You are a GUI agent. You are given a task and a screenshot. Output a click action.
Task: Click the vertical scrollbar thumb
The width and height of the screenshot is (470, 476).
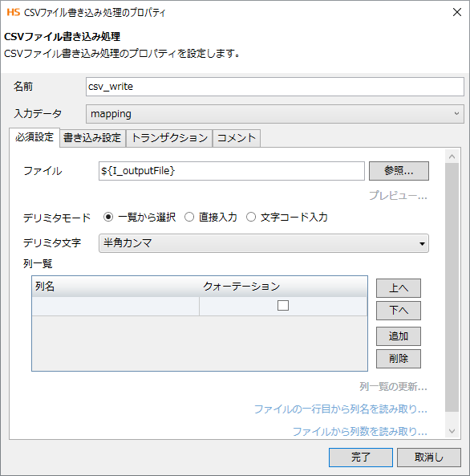(x=452, y=287)
